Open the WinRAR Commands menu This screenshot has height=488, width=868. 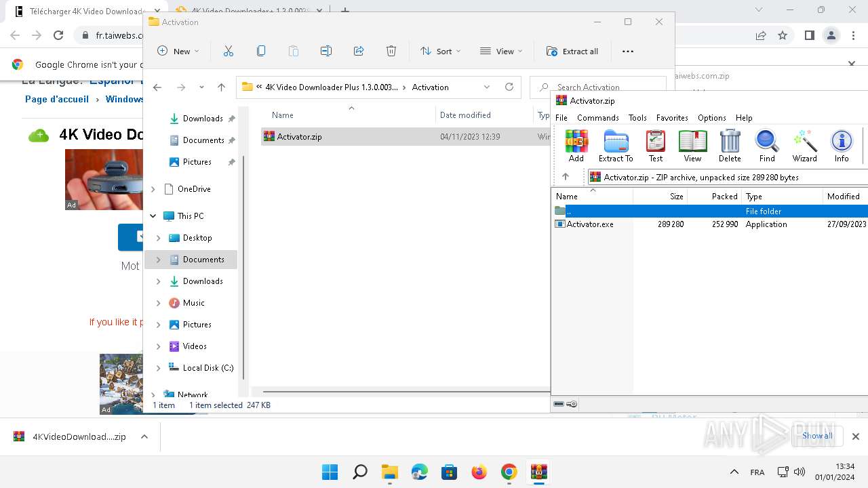pyautogui.click(x=598, y=117)
